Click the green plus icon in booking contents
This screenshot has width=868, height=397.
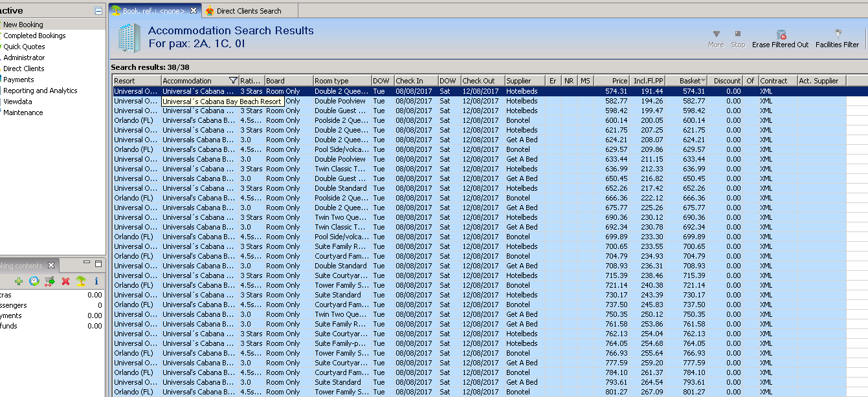click(x=19, y=281)
